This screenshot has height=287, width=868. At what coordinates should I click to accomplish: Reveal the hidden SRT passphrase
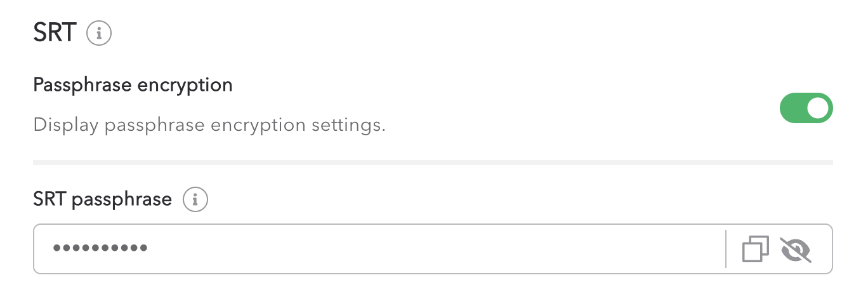click(x=796, y=250)
